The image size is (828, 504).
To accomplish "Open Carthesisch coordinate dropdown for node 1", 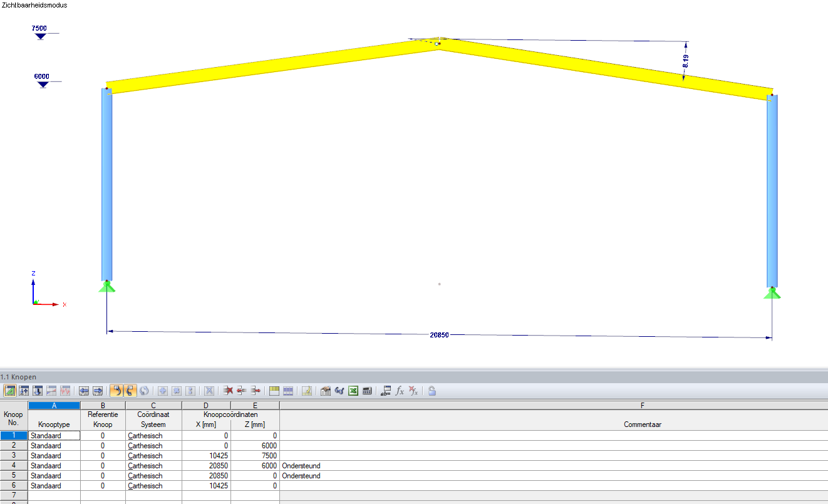I will coord(153,435).
